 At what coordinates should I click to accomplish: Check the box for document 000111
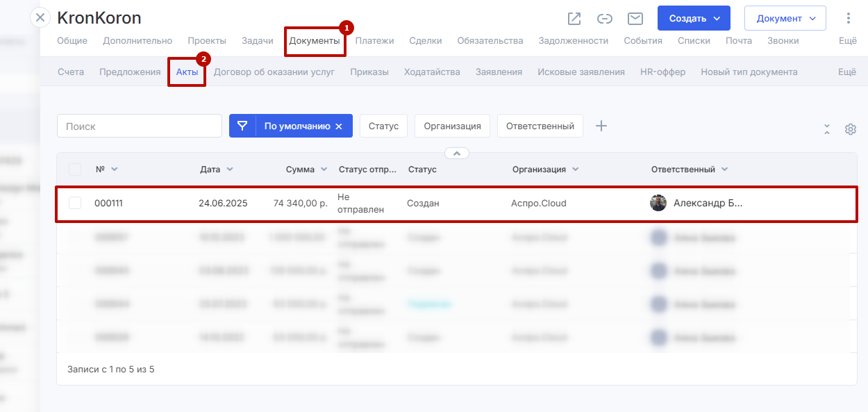(75, 203)
